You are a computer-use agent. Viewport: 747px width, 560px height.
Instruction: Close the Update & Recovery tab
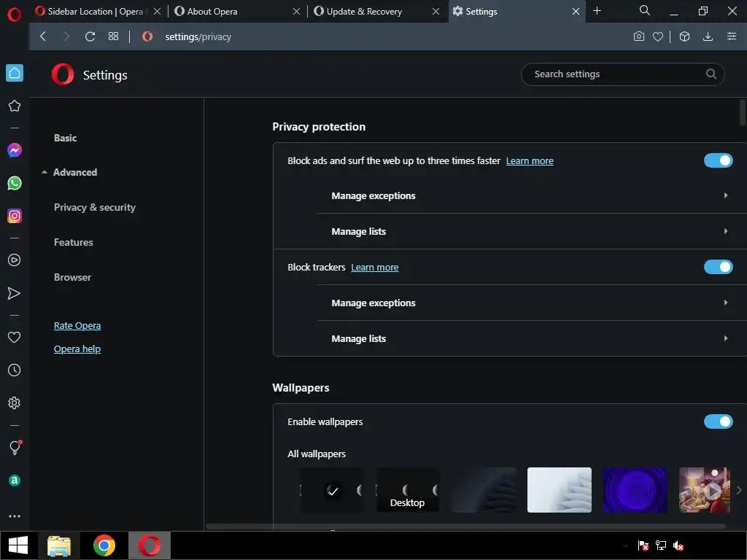436,11
